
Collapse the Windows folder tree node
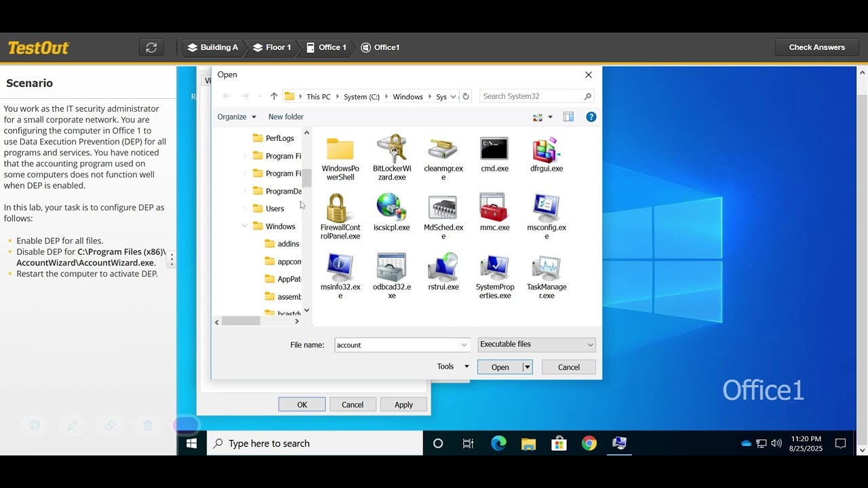pos(245,226)
